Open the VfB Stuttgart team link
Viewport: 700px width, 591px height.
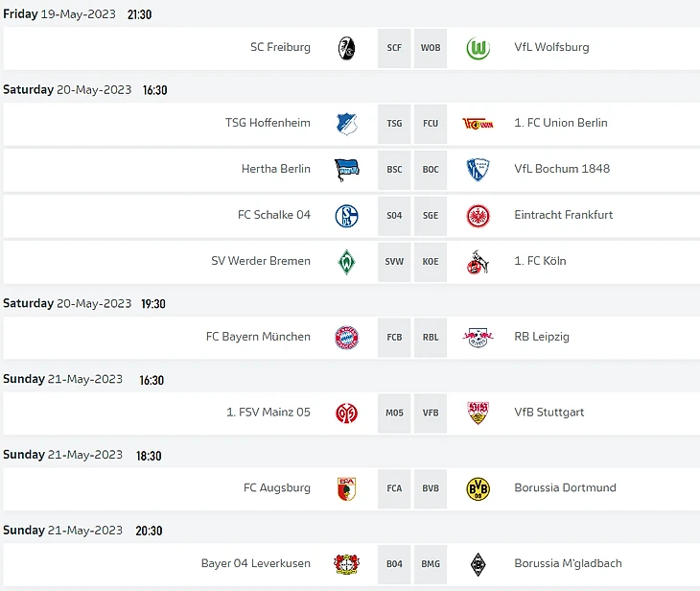pyautogui.click(x=549, y=413)
